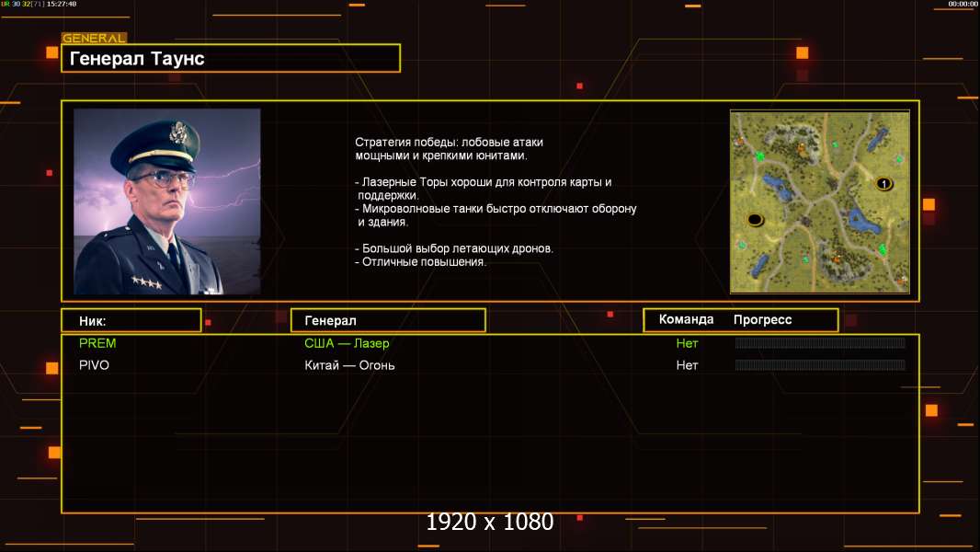
Task: Click the unnumbered black start marker on minimap
Action: click(755, 220)
